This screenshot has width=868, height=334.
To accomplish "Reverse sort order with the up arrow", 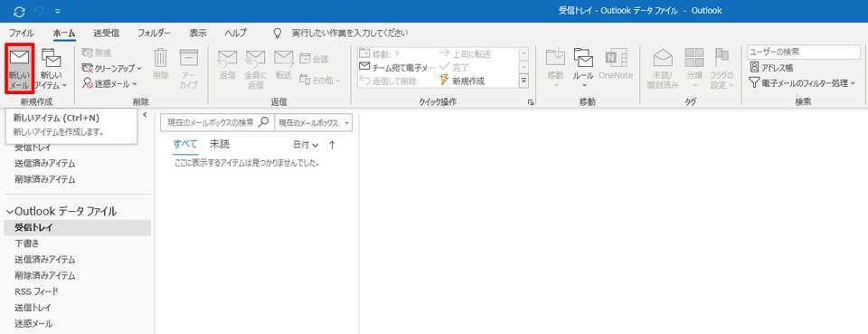I will (332, 145).
